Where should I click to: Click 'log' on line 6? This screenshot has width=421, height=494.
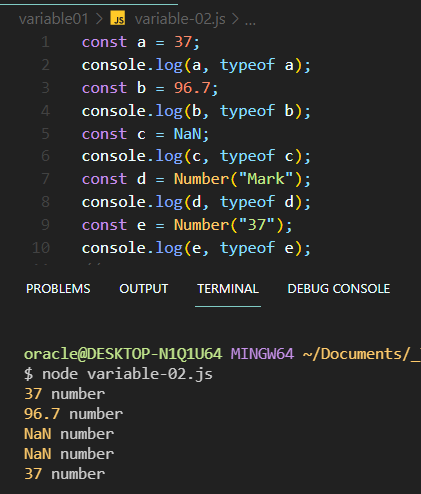coord(169,157)
